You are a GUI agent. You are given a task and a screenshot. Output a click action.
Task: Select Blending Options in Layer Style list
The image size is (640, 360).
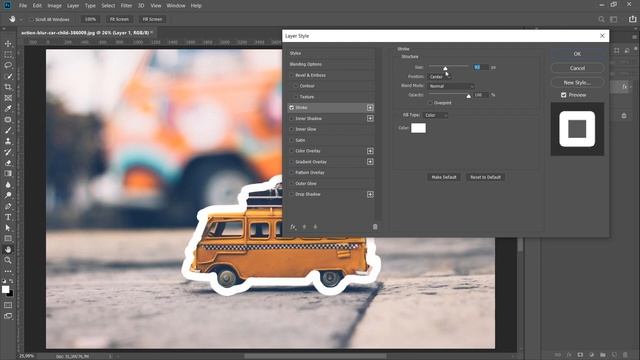tap(306, 64)
